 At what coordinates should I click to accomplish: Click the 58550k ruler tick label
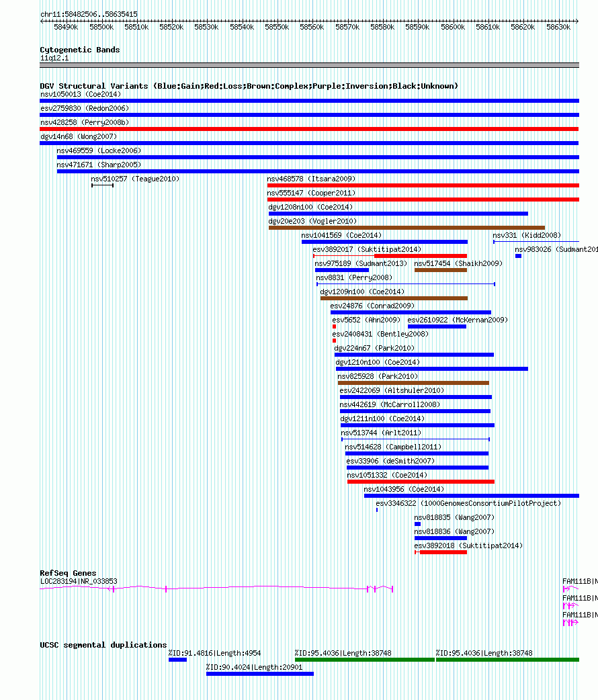(277, 28)
